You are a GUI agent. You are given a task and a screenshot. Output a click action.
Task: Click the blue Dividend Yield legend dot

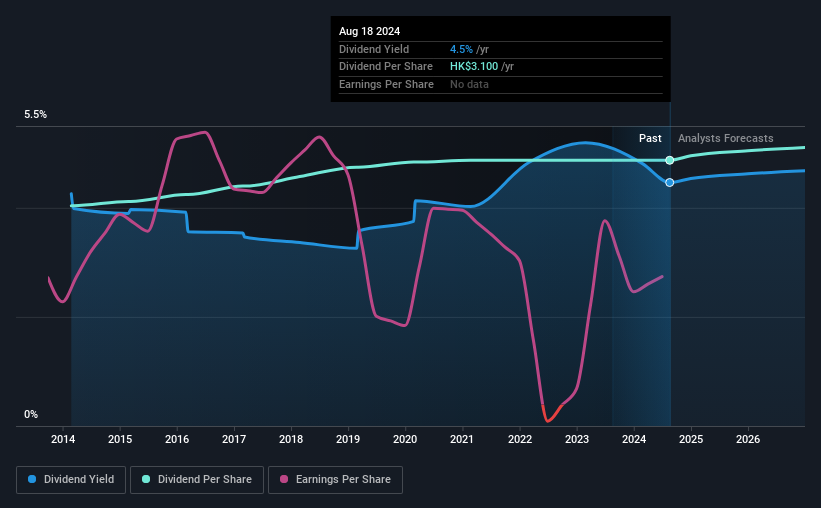(32, 479)
